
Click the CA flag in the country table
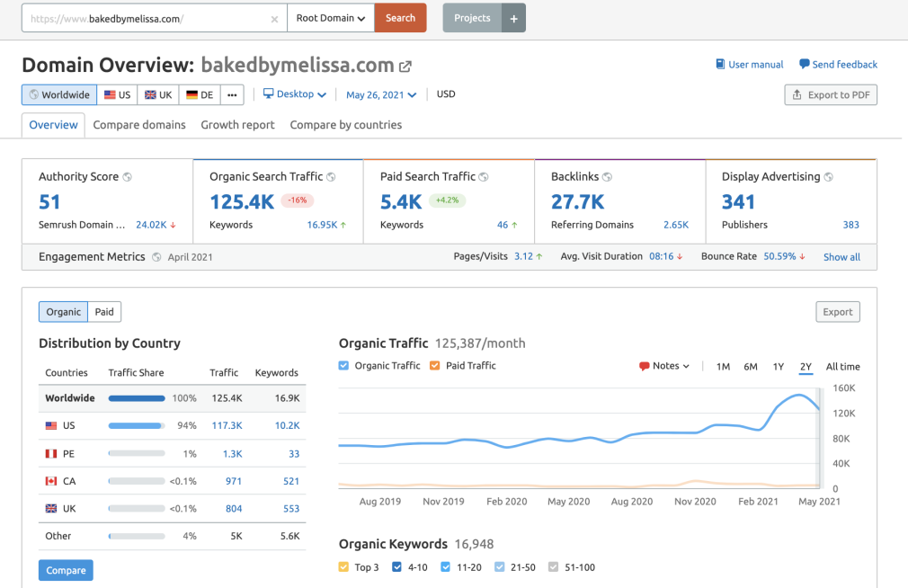(x=51, y=481)
